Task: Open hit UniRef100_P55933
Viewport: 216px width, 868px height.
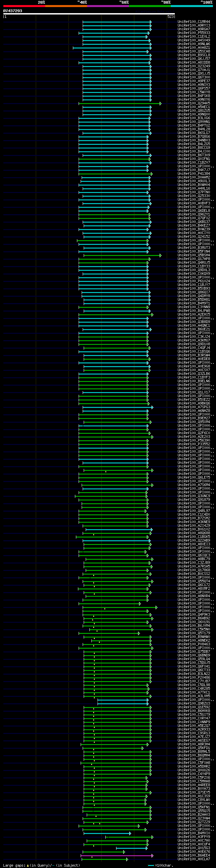Action: (x=194, y=33)
